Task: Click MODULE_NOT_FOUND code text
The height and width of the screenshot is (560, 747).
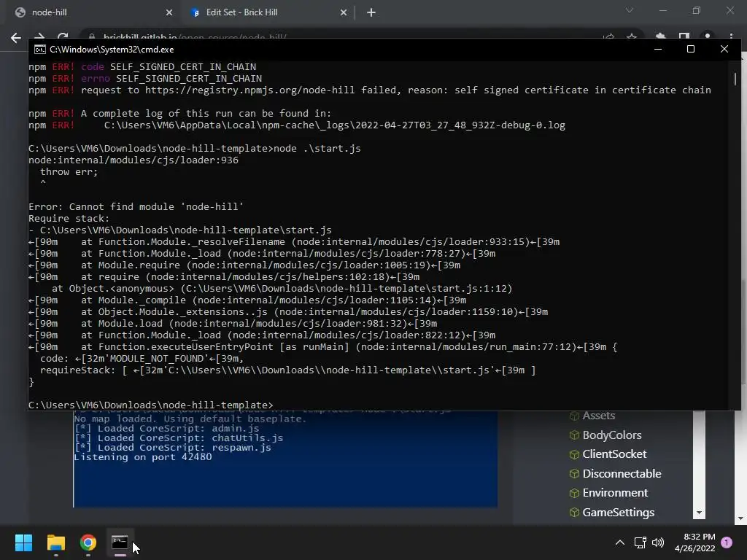Action: click(157, 359)
